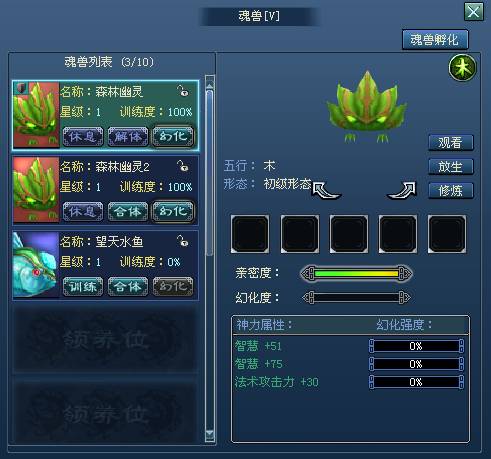This screenshot has height=459, width=491.
Task: Click the 森林幽灵2 beast portrait
Action: 36,190
